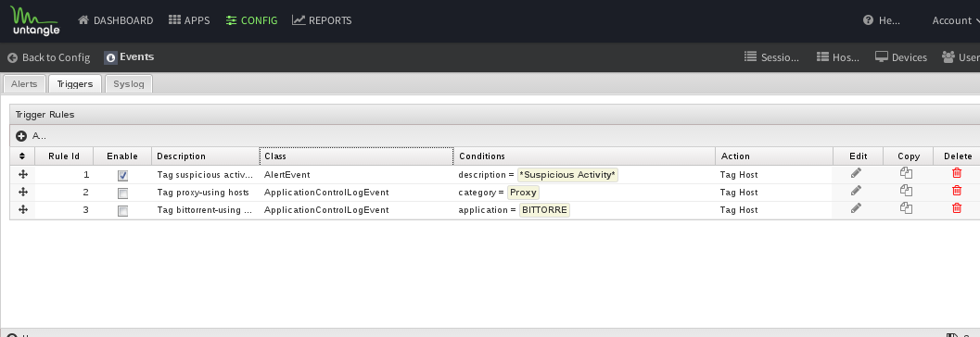The height and width of the screenshot is (337, 980).
Task: Click the Events section icon
Action: pyautogui.click(x=110, y=57)
